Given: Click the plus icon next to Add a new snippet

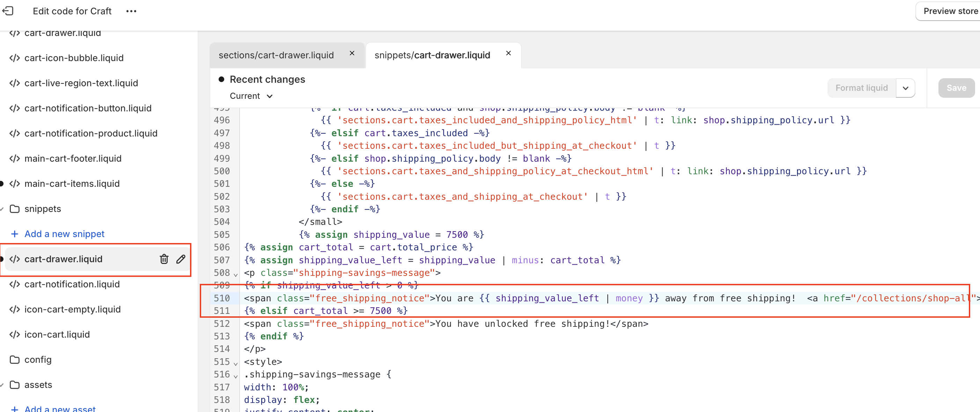Looking at the screenshot, I should point(14,234).
